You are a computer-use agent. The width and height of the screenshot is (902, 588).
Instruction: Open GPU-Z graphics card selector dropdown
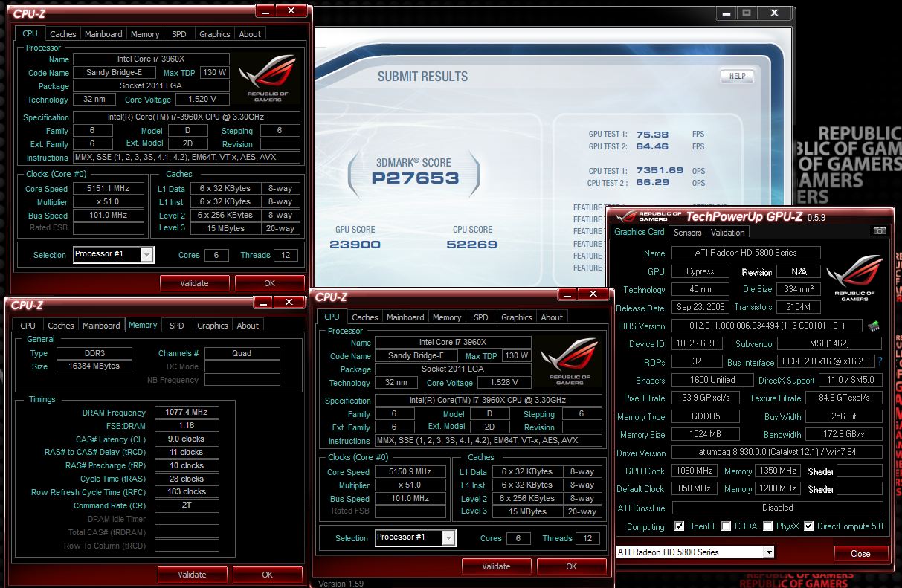pyautogui.click(x=695, y=552)
